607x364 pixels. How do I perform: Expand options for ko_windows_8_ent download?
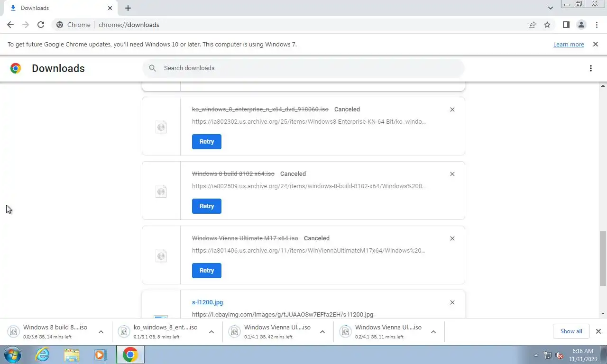pyautogui.click(x=212, y=332)
